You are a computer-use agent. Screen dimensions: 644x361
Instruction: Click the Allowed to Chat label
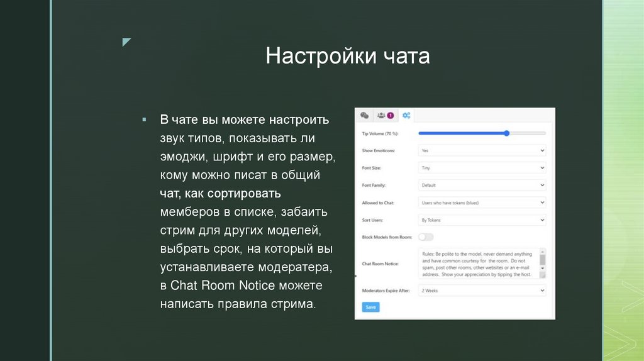pos(378,203)
